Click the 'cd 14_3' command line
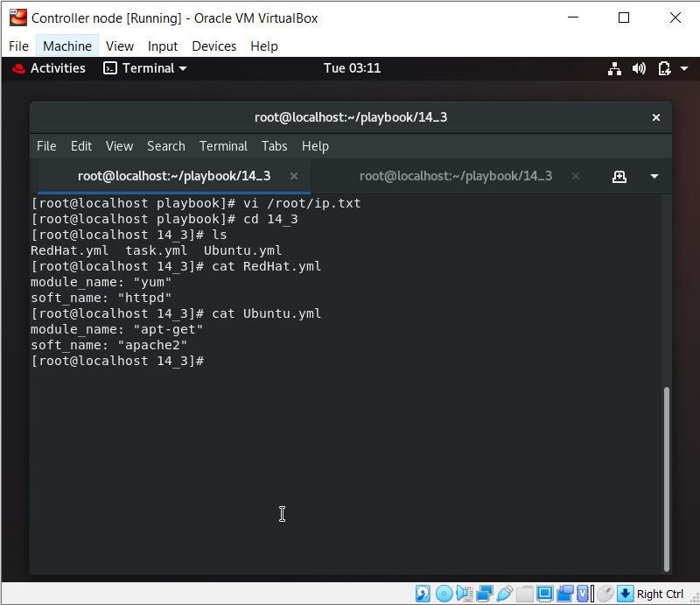 [164, 219]
